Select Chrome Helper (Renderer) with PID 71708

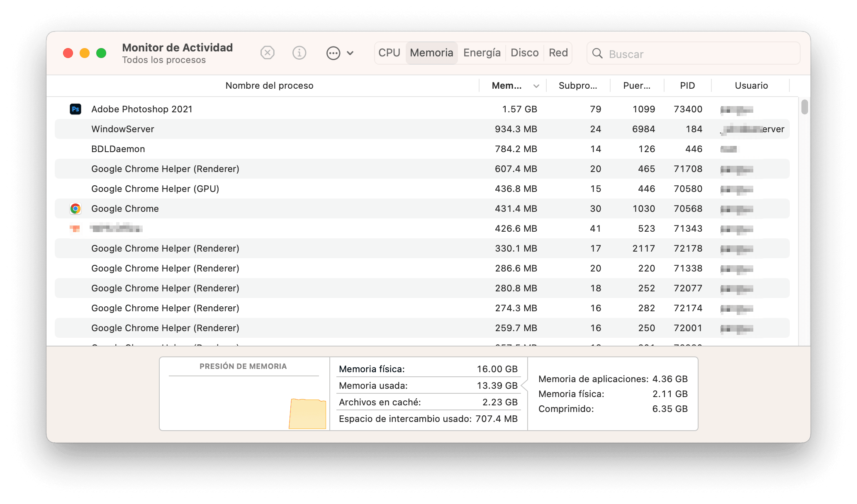click(422, 169)
